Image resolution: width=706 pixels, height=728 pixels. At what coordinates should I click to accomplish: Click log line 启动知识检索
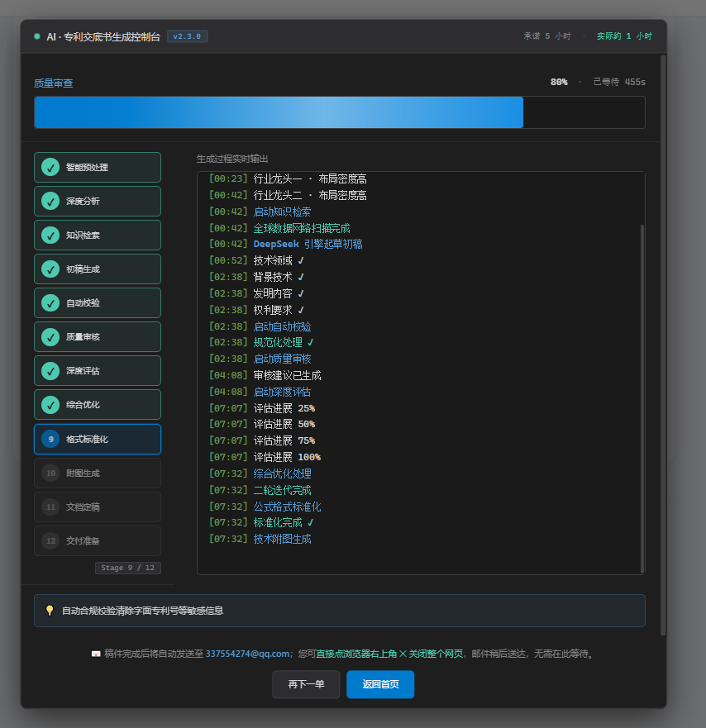282,212
